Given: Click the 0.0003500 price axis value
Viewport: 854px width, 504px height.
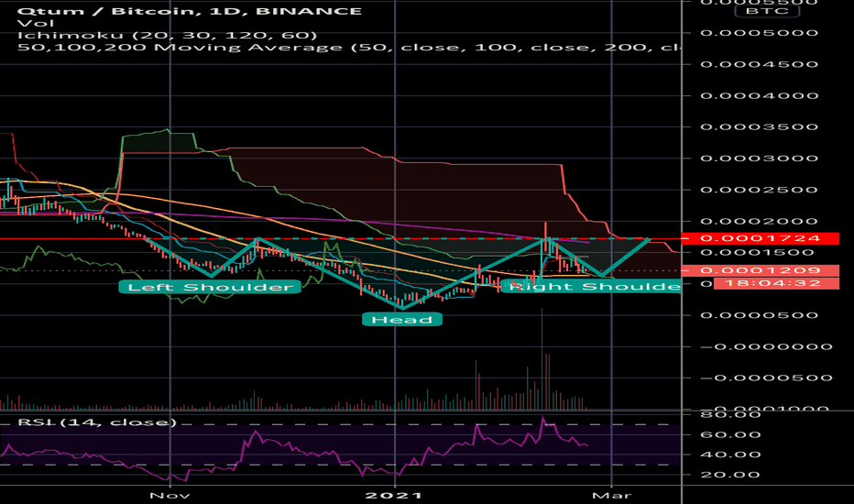Looking at the screenshot, I should coord(760,127).
